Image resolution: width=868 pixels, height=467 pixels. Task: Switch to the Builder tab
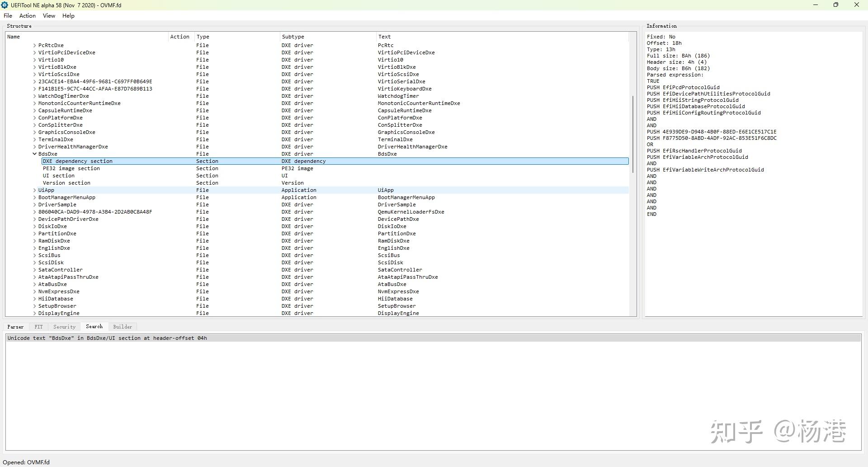point(123,326)
